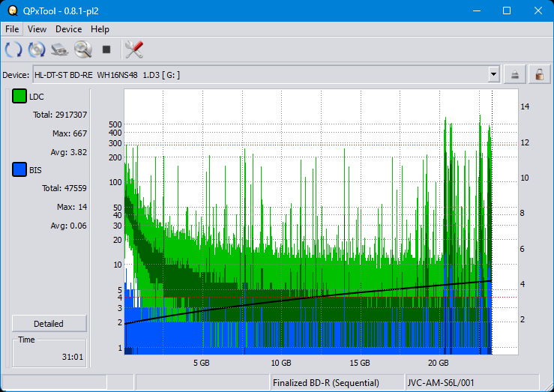Click the blue BIS color swatch

19,170
